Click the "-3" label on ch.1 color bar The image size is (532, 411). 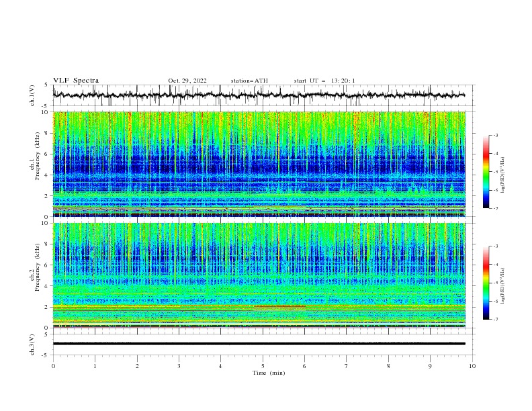coord(495,135)
